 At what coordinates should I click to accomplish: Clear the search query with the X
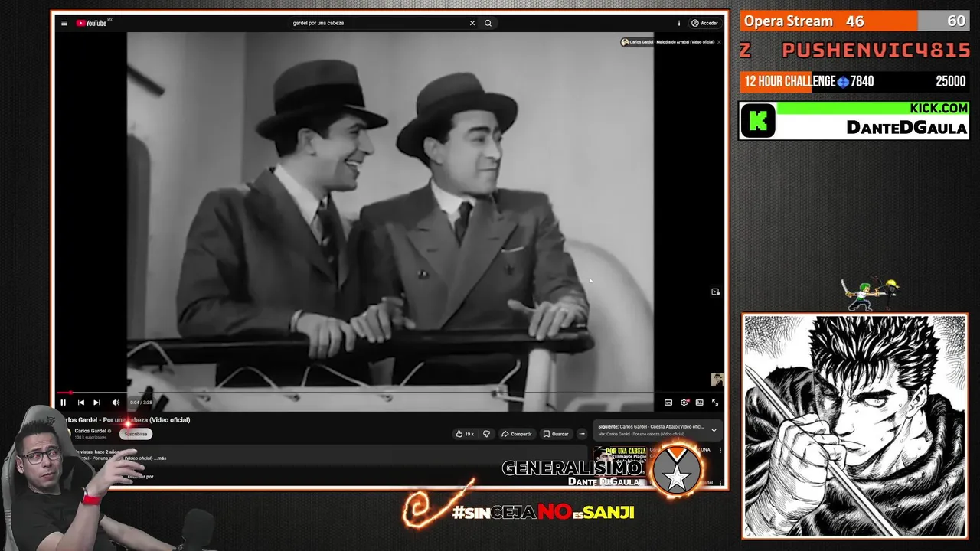472,23
